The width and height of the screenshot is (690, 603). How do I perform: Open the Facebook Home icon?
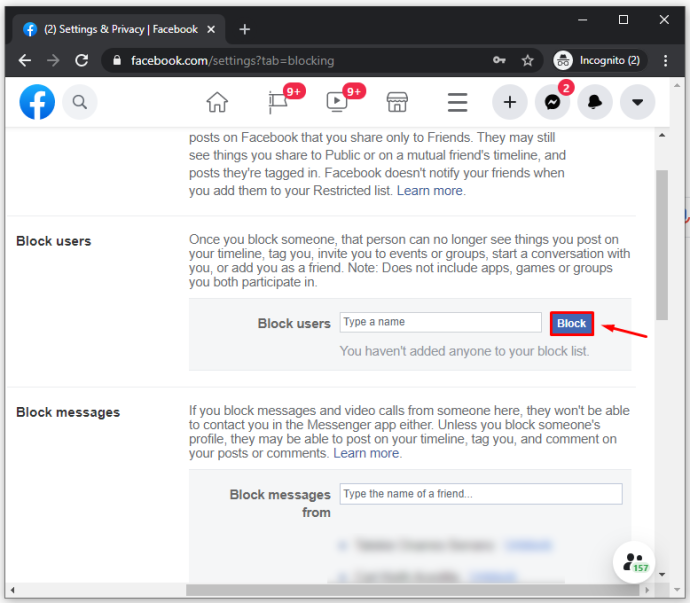point(217,103)
